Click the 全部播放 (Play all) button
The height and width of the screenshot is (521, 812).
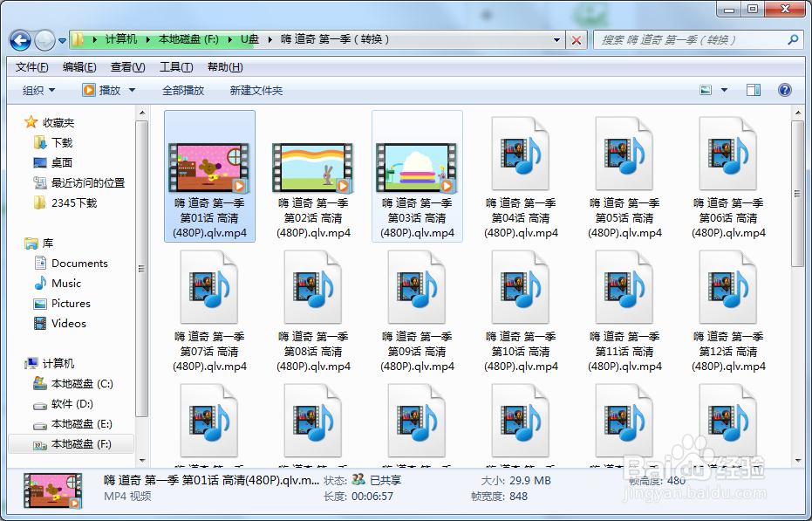click(x=183, y=90)
